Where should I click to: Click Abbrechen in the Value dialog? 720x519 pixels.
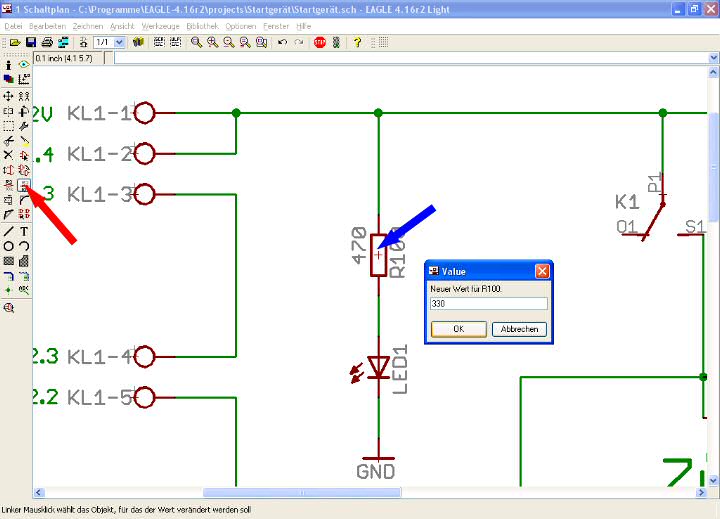(x=520, y=329)
